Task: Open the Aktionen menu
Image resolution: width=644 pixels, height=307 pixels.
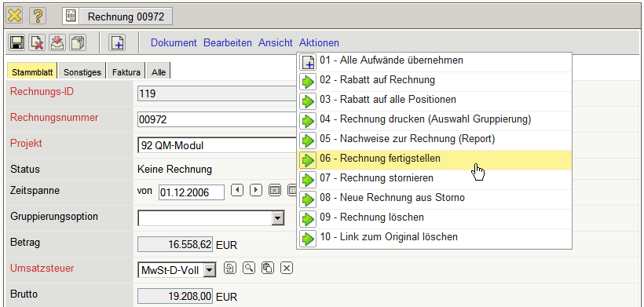Action: [319, 42]
